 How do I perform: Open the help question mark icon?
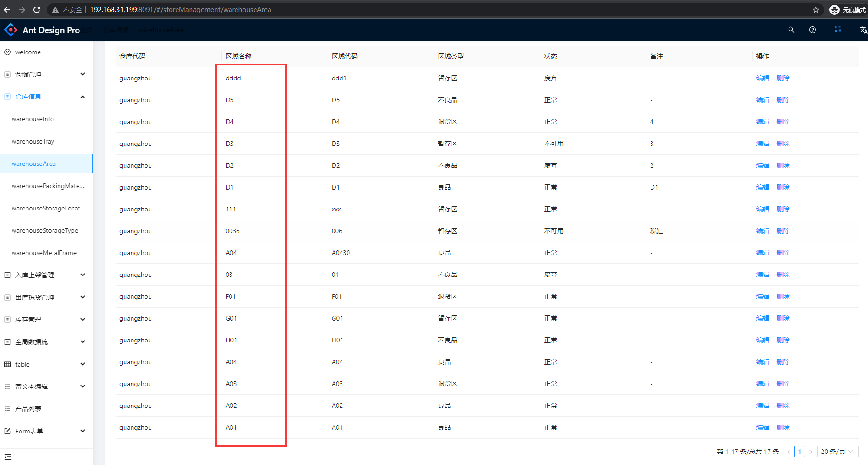[x=812, y=30]
